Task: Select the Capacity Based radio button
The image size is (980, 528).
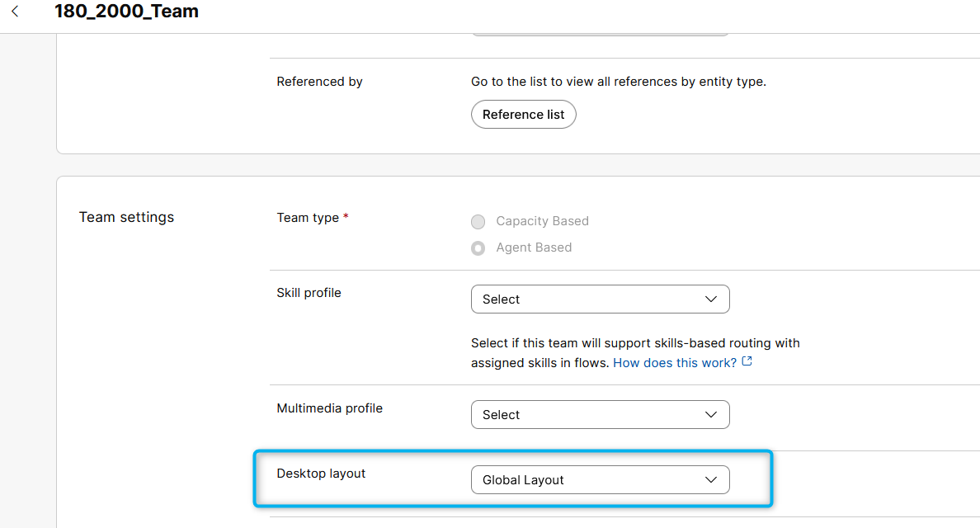Action: pos(478,222)
